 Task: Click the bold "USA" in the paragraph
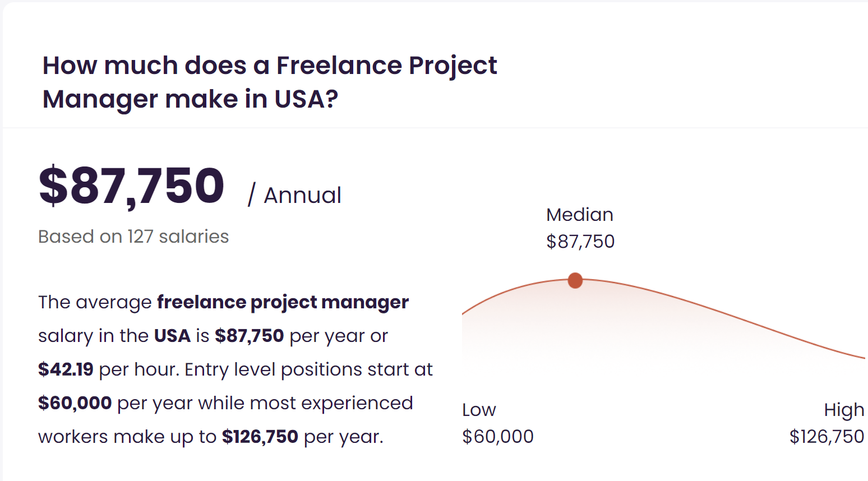click(x=172, y=336)
